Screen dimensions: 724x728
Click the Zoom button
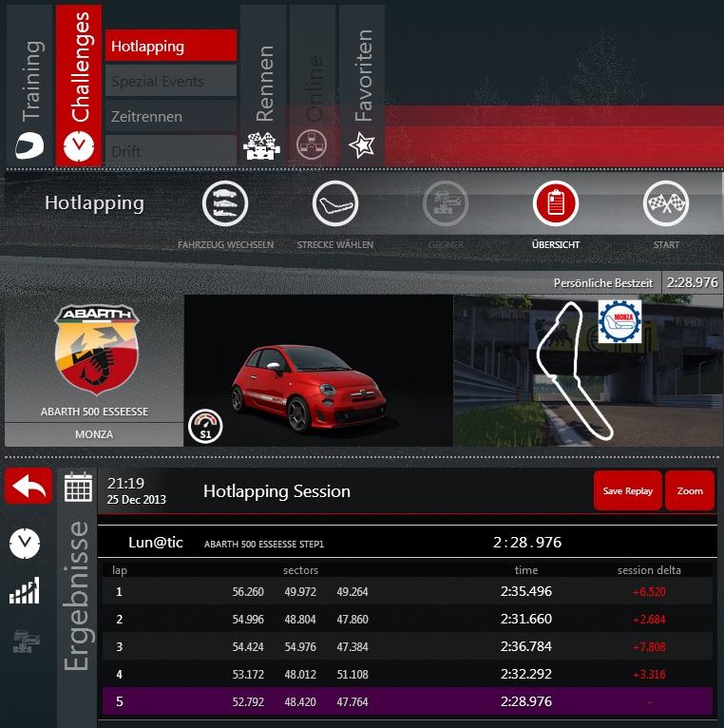coord(690,490)
